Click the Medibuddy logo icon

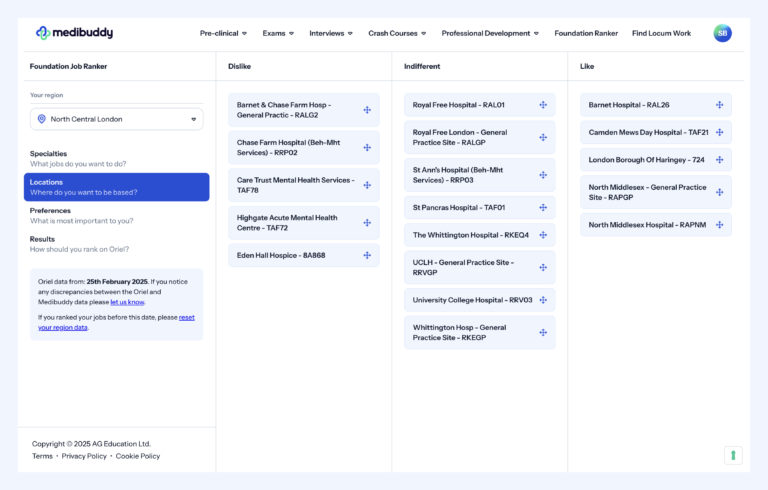[x=43, y=33]
